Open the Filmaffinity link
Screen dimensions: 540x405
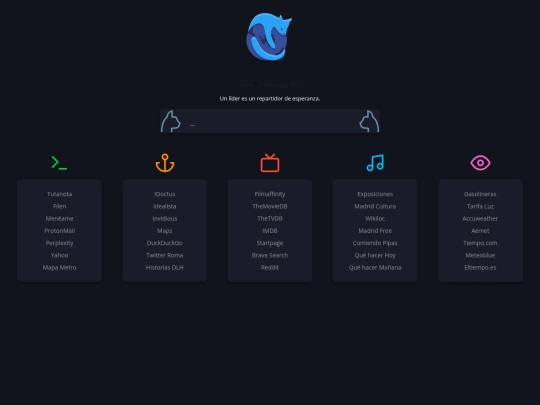coord(270,194)
